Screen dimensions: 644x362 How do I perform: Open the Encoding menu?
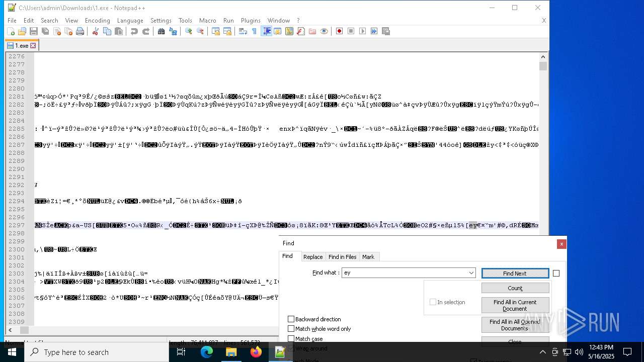click(x=97, y=21)
